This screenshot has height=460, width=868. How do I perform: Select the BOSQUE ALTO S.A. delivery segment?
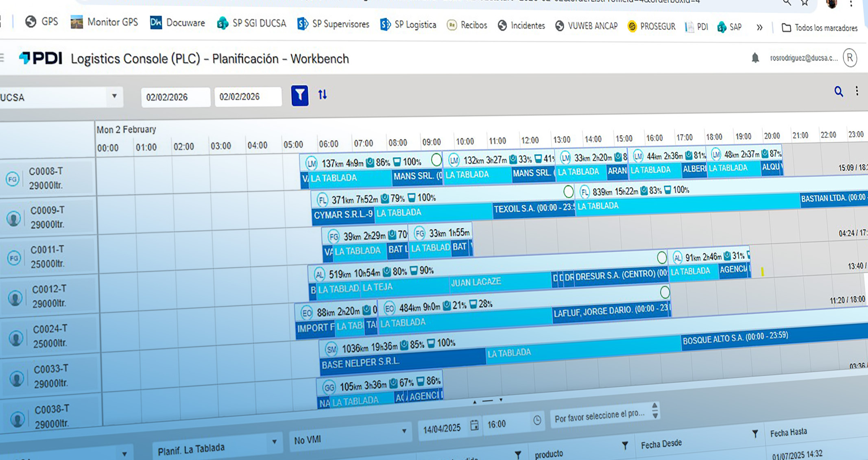(774, 338)
